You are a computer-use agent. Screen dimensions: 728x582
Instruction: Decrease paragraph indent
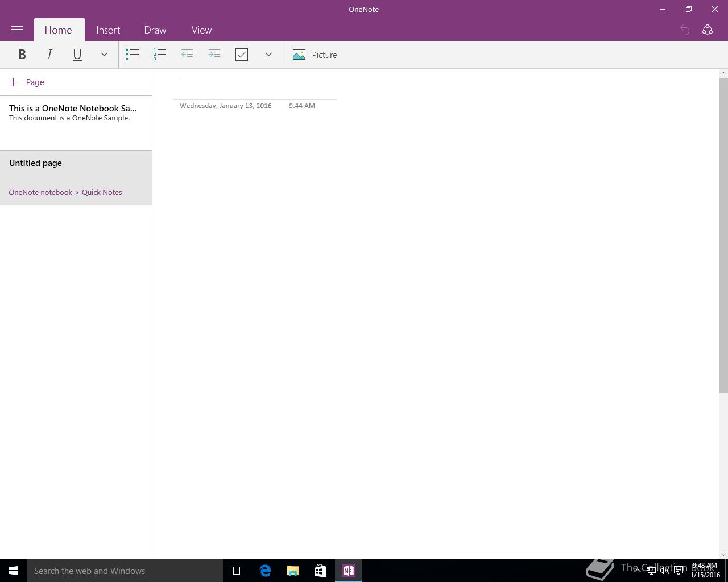tap(187, 55)
